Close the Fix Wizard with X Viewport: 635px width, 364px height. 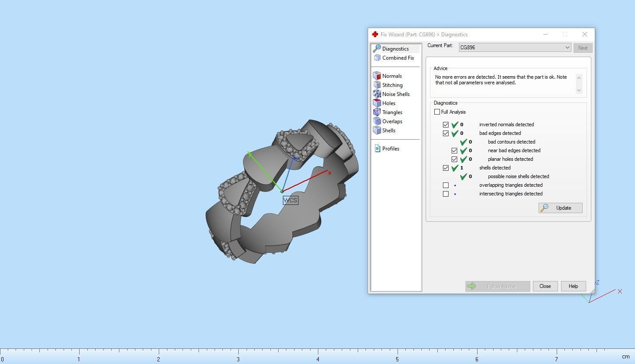585,34
